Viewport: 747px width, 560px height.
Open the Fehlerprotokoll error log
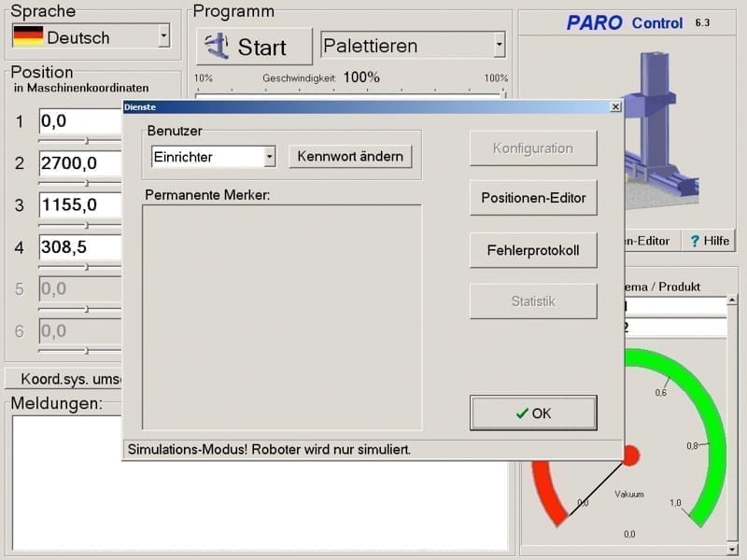533,250
